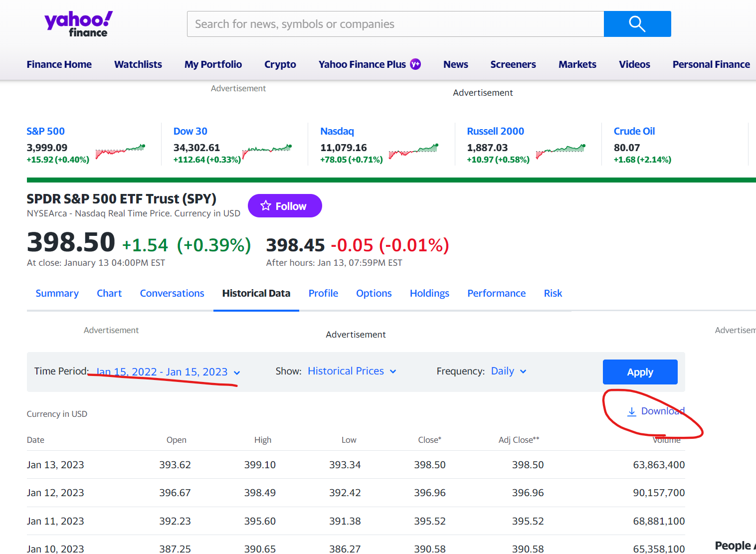
Task: Switch to the Conversations tab
Action: pyautogui.click(x=172, y=293)
